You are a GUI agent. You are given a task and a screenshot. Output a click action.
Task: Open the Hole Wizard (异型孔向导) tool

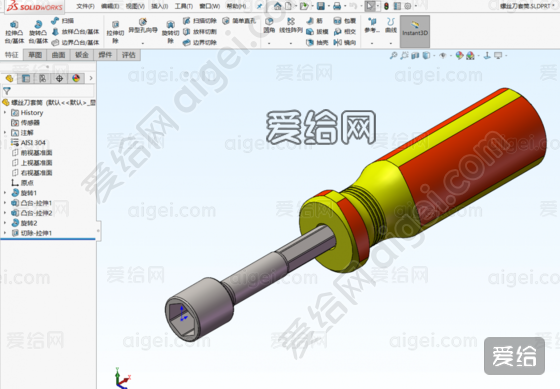pos(143,26)
